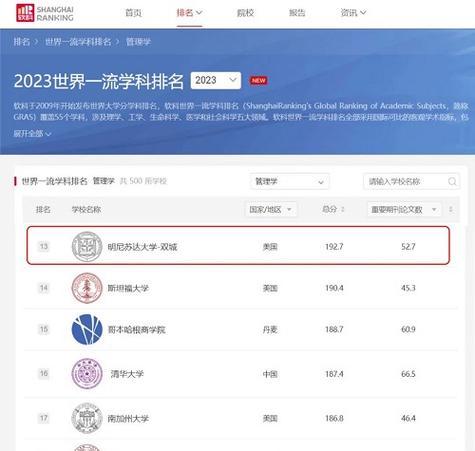This screenshot has width=475, height=451.
Task: Click the 排名 column header
Action: (43, 210)
